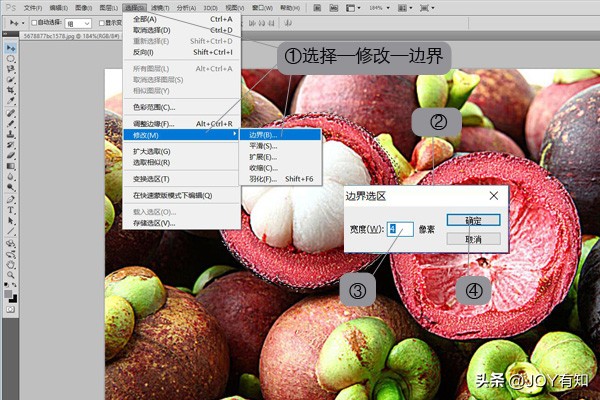Choose 反向(I) inverse selection
Screen dimensions: 600x400
tap(182, 52)
